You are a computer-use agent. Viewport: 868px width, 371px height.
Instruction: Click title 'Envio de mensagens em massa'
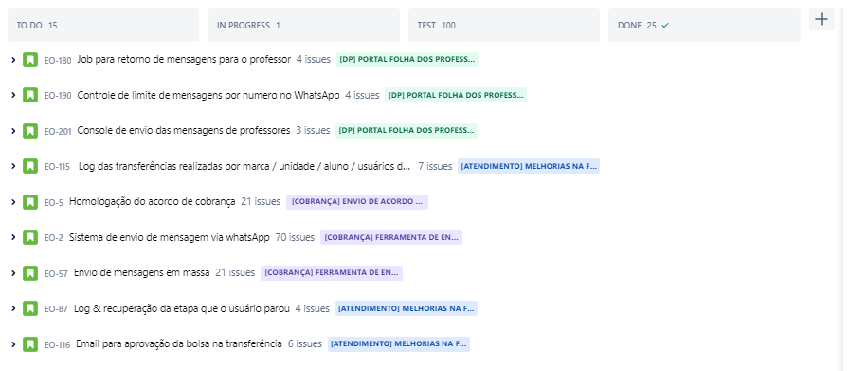[x=142, y=273]
